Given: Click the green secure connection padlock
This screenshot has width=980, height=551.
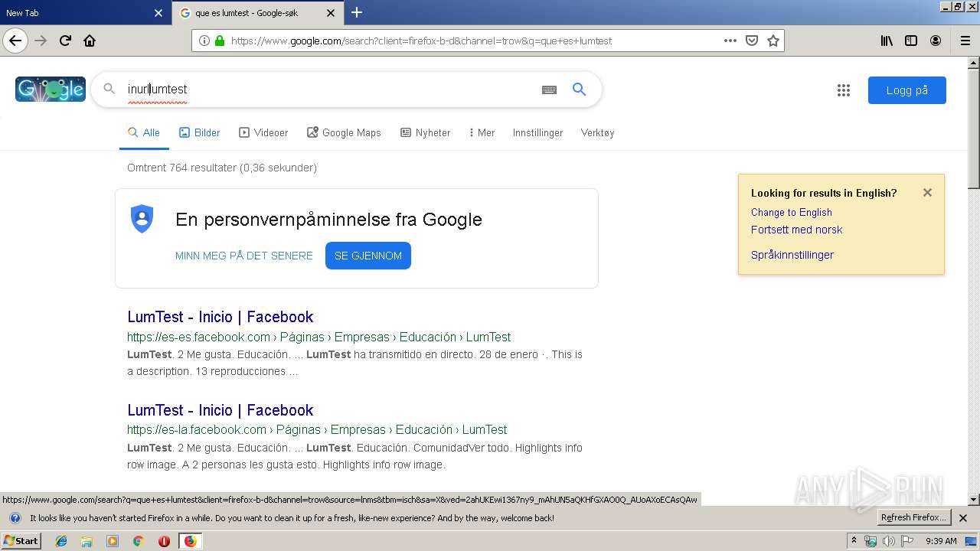Looking at the screenshot, I should point(220,41).
